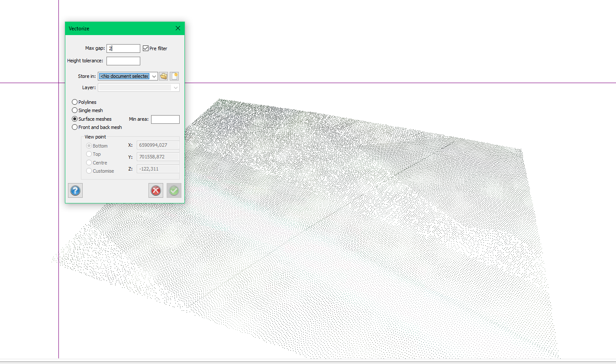Choose the Customise view point option
This screenshot has height=364, width=616.
(89, 171)
